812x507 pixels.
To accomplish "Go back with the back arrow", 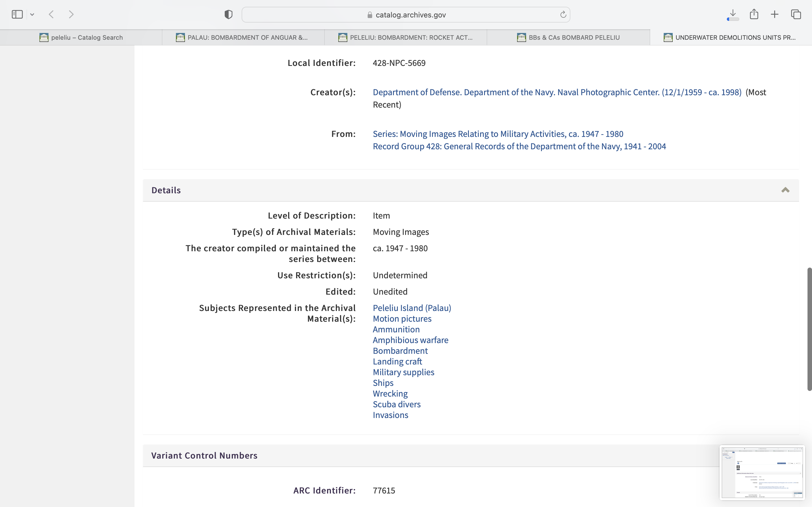I will tap(51, 14).
